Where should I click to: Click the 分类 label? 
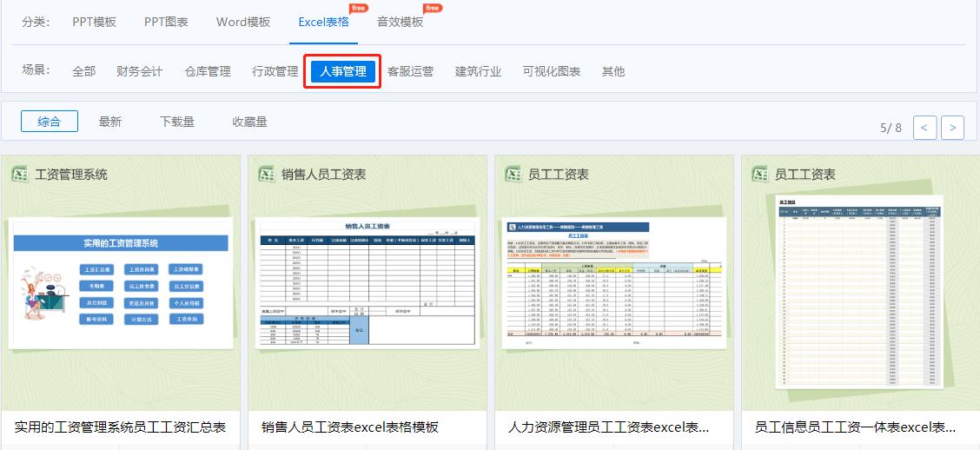tap(36, 22)
